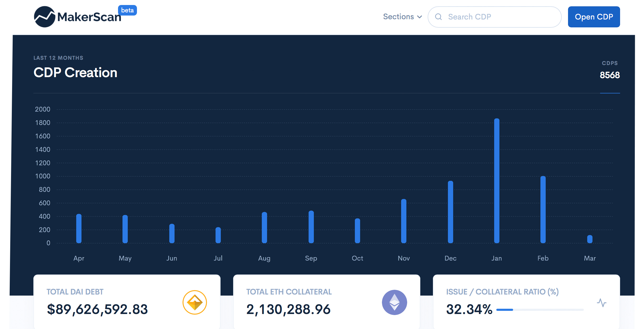Click the Total ETH Collateral value link
Viewport: 644px width, 329px height.
(288, 309)
